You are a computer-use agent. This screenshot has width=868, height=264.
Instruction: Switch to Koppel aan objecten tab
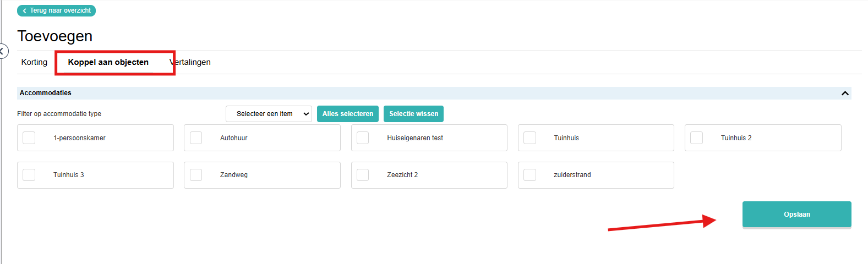pos(108,62)
